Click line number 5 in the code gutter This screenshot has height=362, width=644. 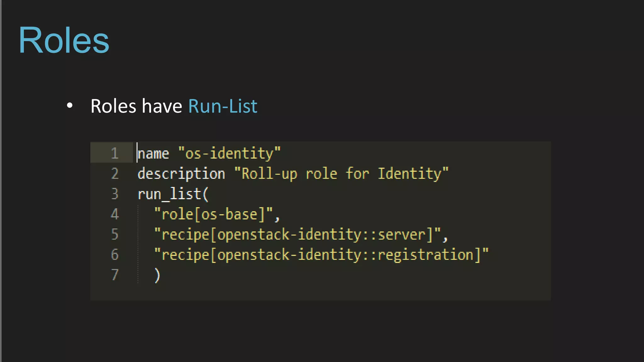pyautogui.click(x=115, y=234)
